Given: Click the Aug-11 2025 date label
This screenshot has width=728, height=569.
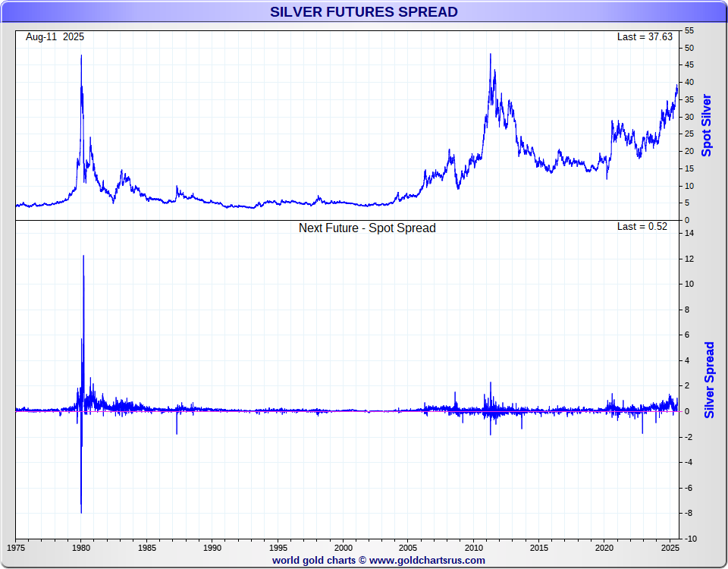Looking at the screenshot, I should (x=55, y=37).
